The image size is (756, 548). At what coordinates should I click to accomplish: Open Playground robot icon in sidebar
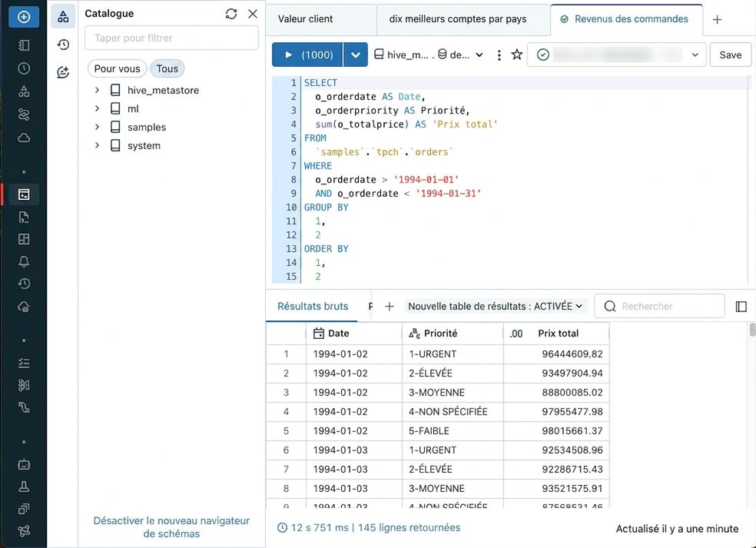click(x=24, y=464)
